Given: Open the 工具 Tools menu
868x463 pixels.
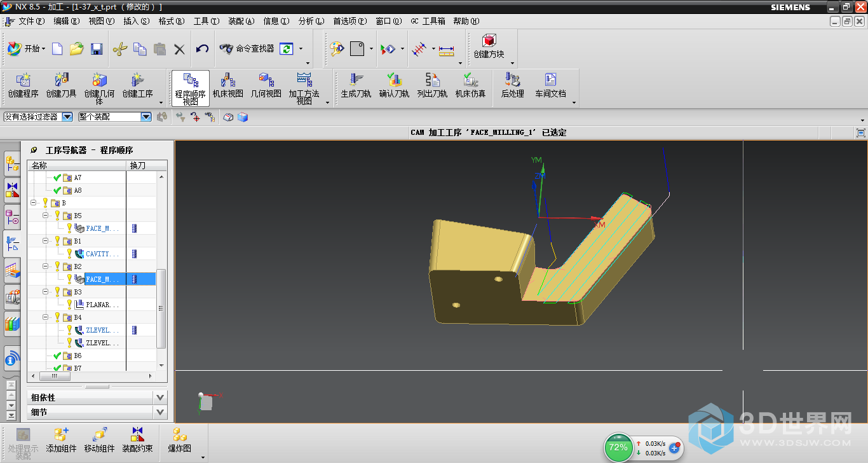Looking at the screenshot, I should 207,21.
